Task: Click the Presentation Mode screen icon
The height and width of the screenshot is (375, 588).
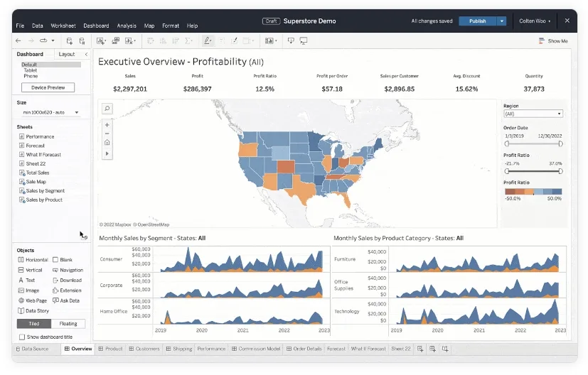Action: coord(304,40)
